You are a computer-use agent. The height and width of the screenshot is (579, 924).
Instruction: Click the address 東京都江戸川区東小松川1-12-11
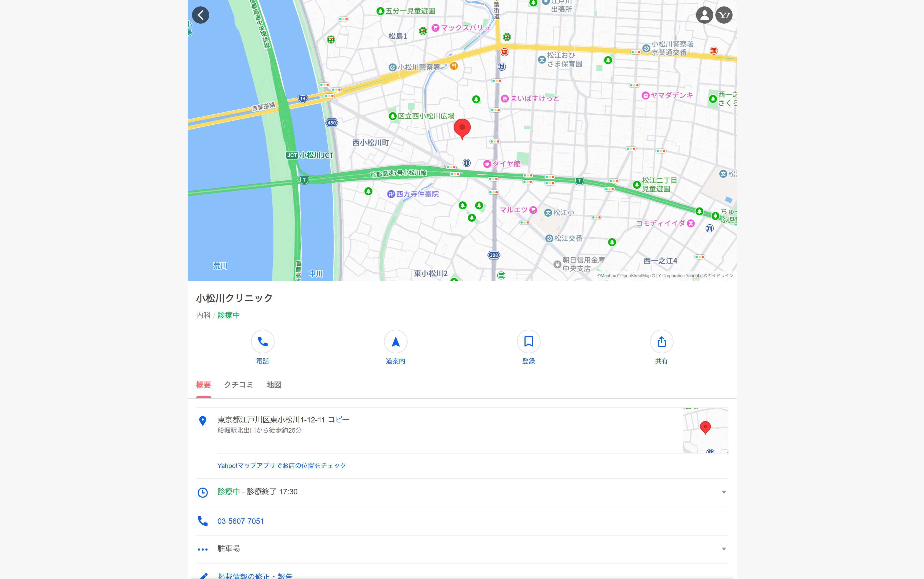(x=271, y=420)
